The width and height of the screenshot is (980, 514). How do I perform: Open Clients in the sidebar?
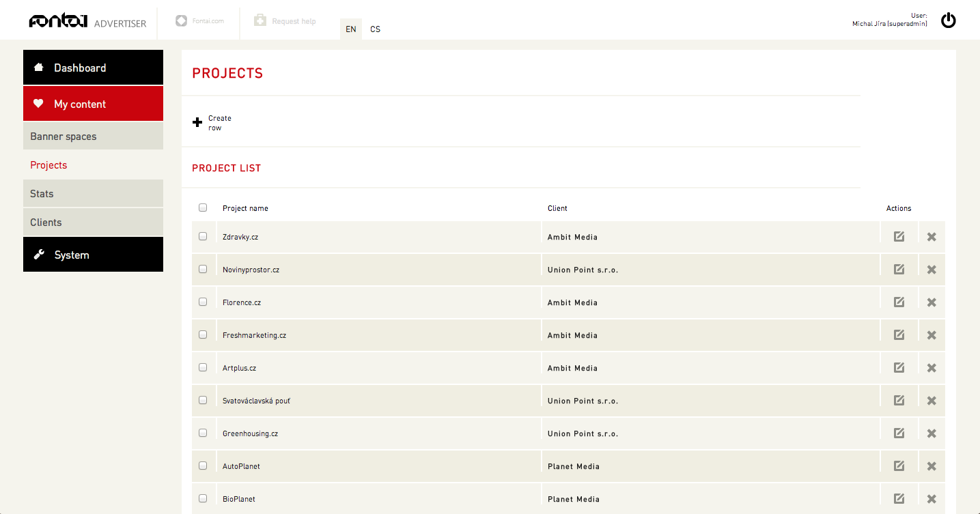[x=93, y=223]
